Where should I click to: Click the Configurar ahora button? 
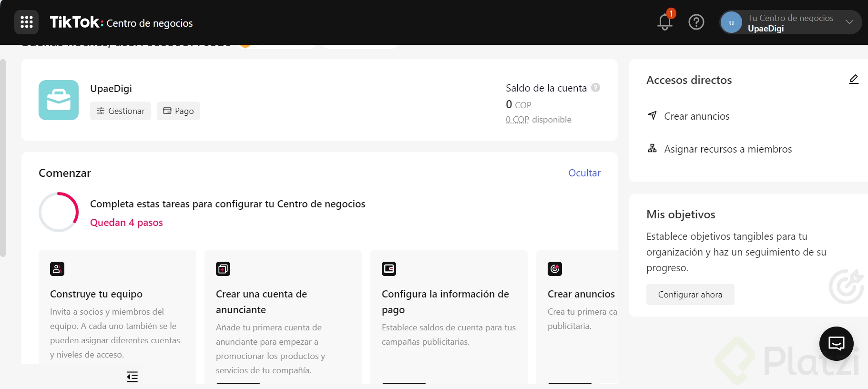click(x=690, y=295)
